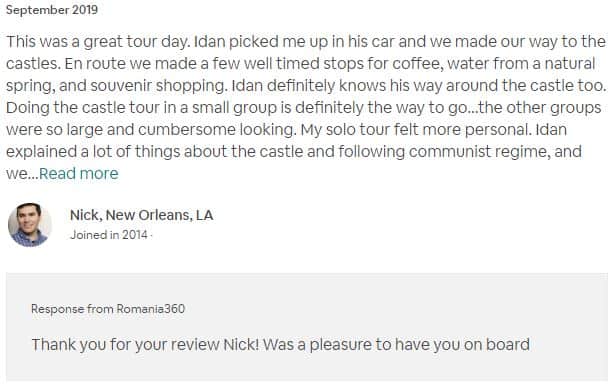Click the Response from Romania360 label
615x388 pixels.
(108, 309)
